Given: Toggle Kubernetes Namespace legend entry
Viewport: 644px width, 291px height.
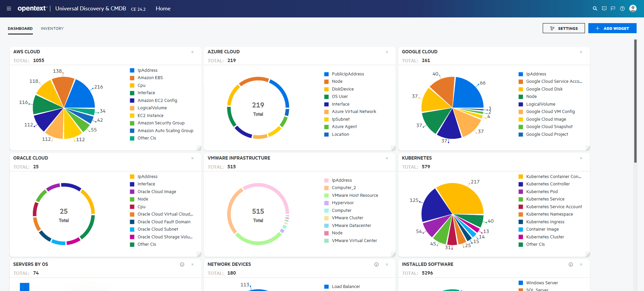Looking at the screenshot, I should click(546, 214).
